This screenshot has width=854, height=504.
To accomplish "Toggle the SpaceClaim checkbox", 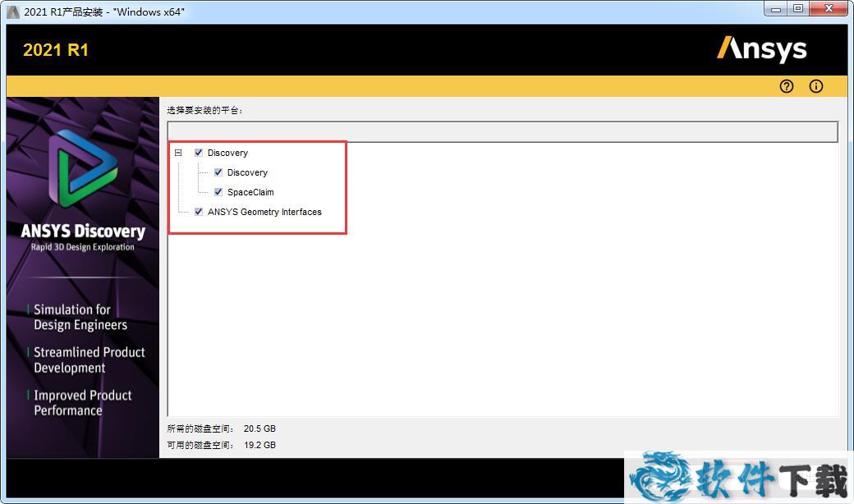I will tap(218, 192).
